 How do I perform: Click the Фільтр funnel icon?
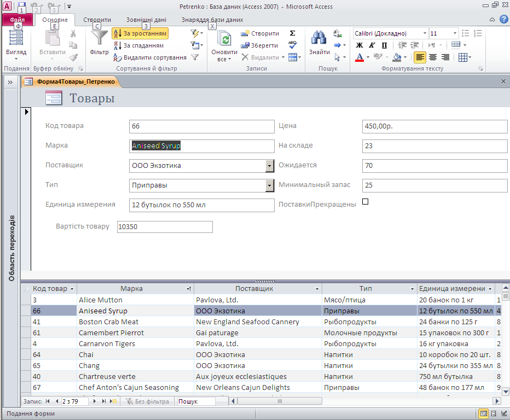pyautogui.click(x=100, y=38)
